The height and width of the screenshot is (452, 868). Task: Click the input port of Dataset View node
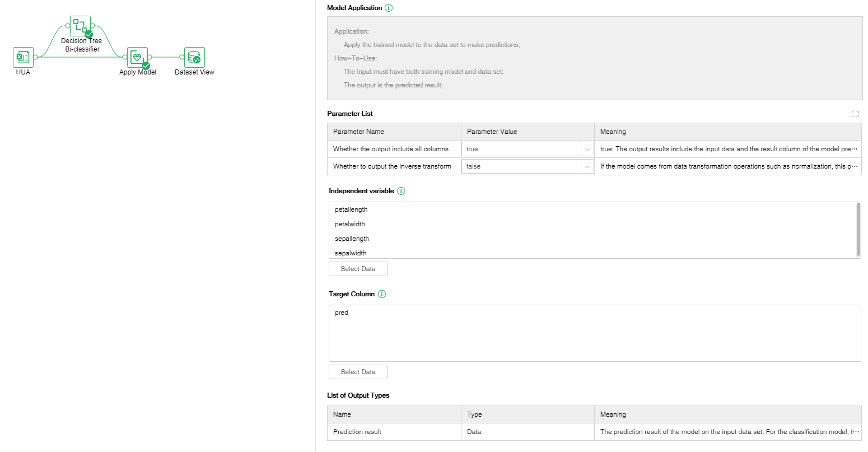coord(182,57)
